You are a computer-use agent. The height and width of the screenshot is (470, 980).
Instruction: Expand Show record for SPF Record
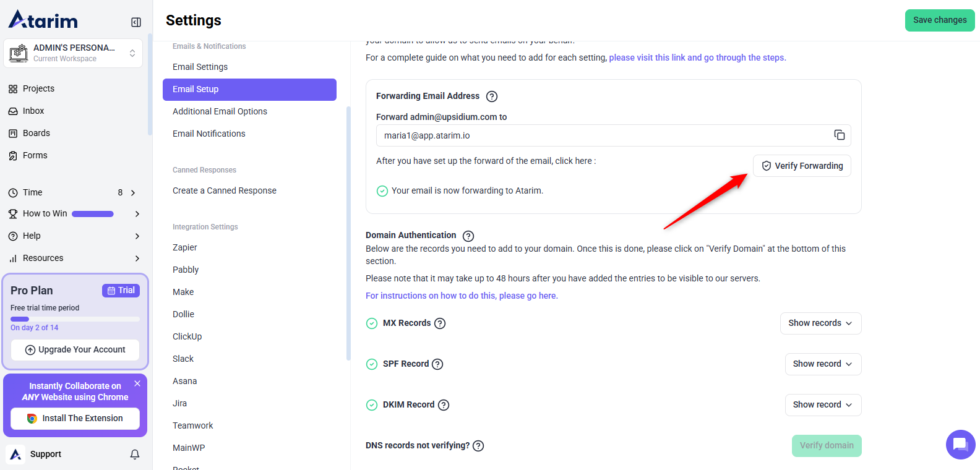pos(823,364)
